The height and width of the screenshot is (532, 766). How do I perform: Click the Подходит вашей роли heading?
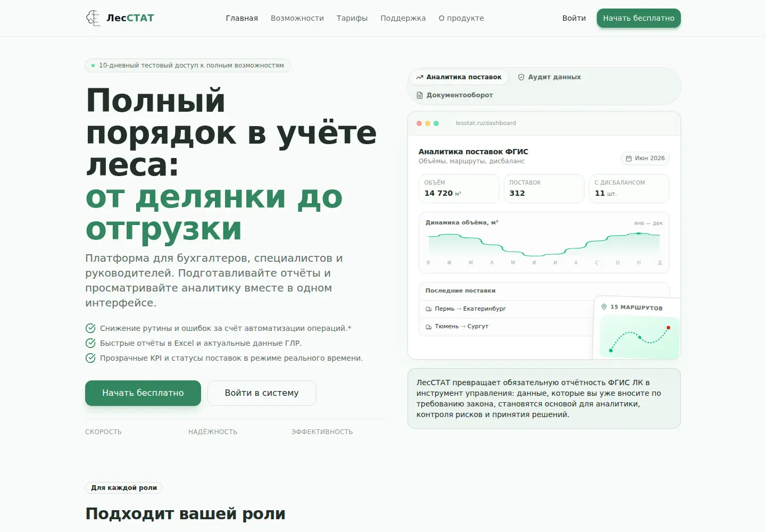tap(186, 514)
